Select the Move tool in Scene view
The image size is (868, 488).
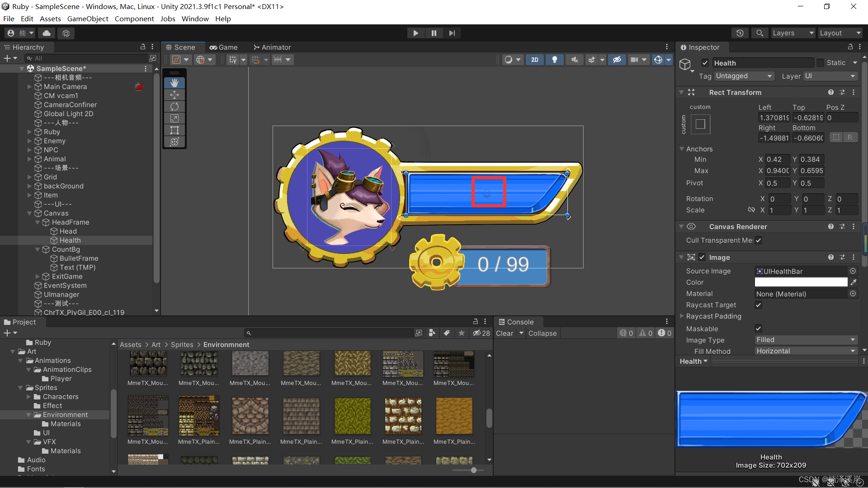(175, 95)
